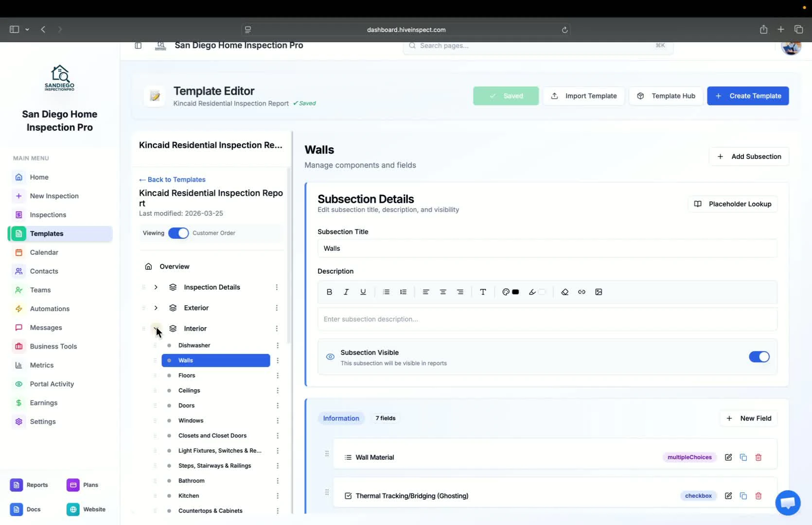
Task: Clear formatting with the eraser icon
Action: click(565, 292)
